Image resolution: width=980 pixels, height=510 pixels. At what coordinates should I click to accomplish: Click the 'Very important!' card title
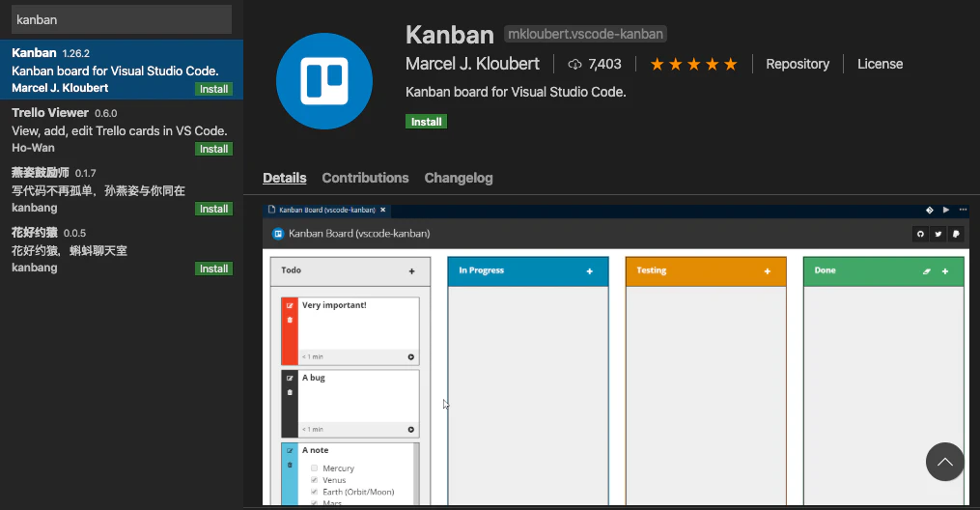(334, 305)
